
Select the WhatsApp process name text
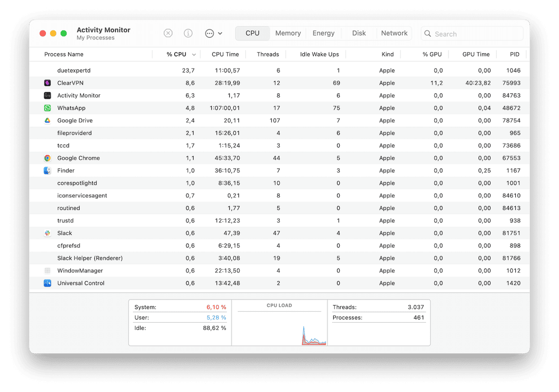pyautogui.click(x=71, y=108)
